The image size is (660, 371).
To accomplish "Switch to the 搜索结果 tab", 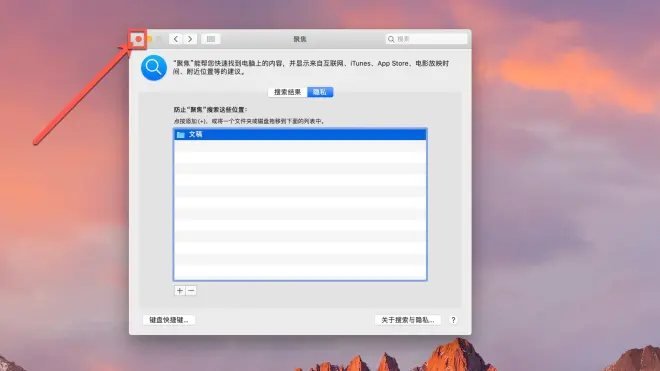I will pyautogui.click(x=288, y=92).
